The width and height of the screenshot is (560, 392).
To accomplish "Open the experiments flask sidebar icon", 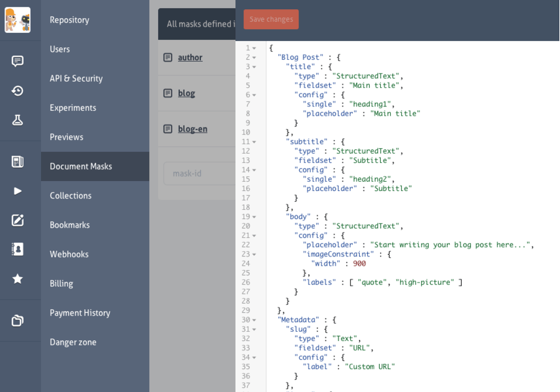I will (x=17, y=120).
